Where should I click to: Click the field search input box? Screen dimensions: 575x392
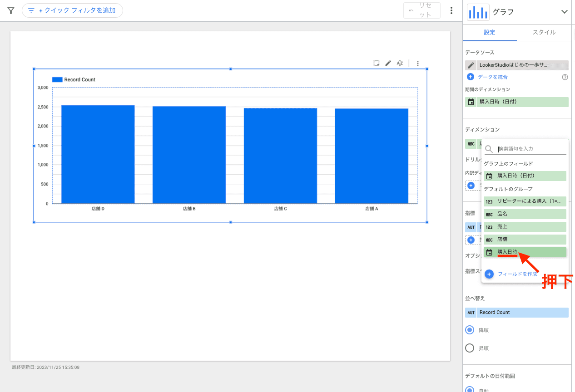click(531, 149)
